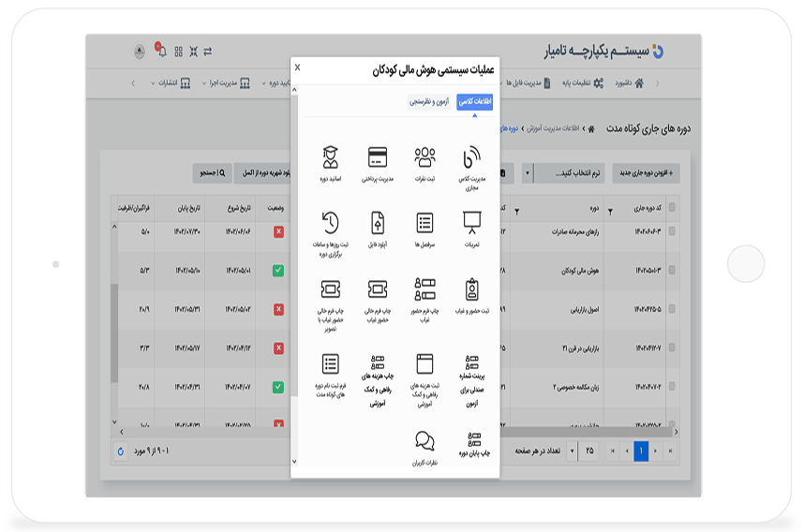Viewport: 804px width, 532px height.
Task: Click the ثبت نفرات people icon
Action: click(425, 157)
